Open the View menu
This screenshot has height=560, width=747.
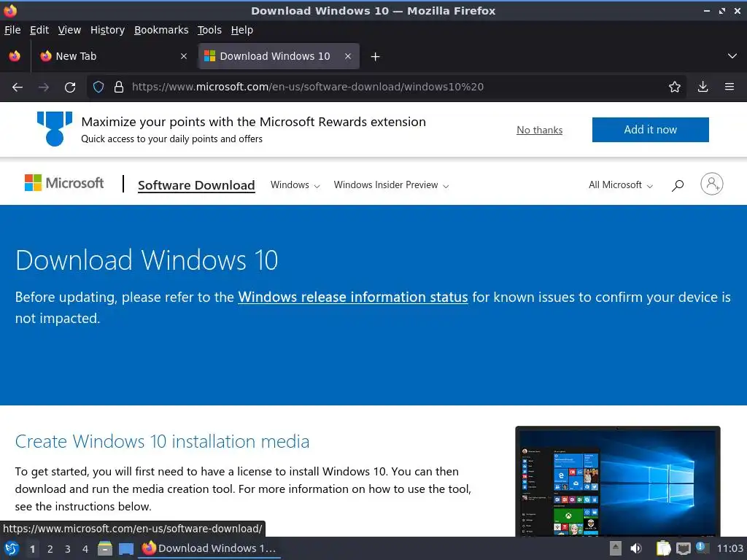point(69,30)
